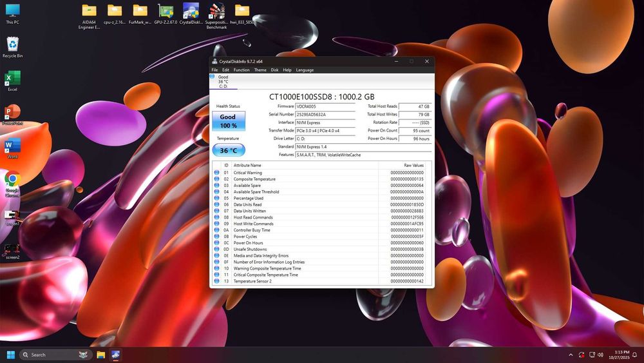This screenshot has width=644, height=363.
Task: Click the Good 100 % health status button
Action: click(229, 121)
